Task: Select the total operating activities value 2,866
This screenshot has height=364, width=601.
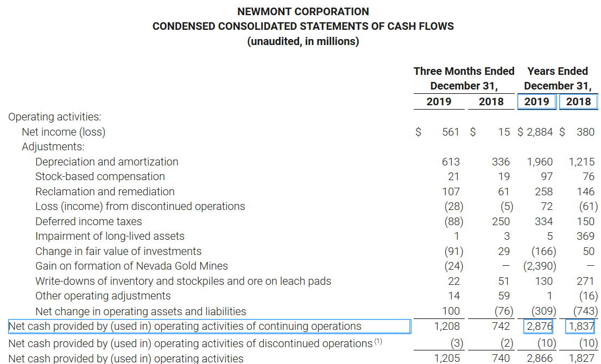Action: click(540, 358)
